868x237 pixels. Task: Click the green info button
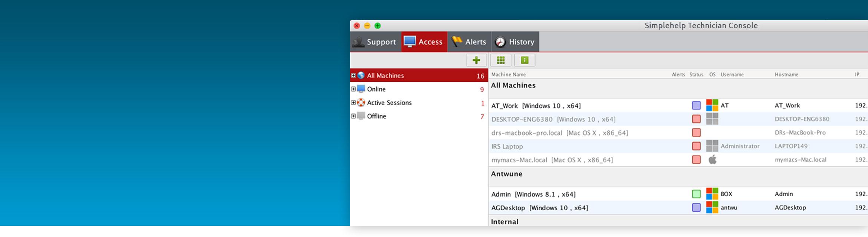pos(525,60)
